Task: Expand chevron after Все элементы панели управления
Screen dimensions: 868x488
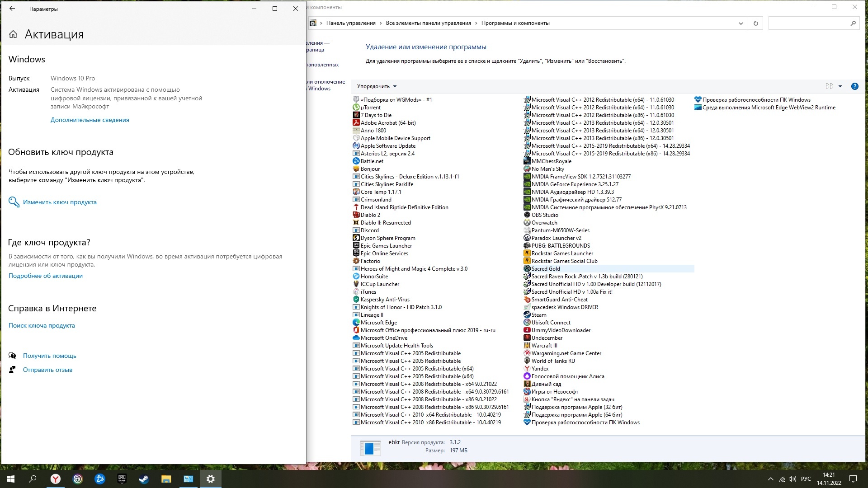Action: coord(476,23)
